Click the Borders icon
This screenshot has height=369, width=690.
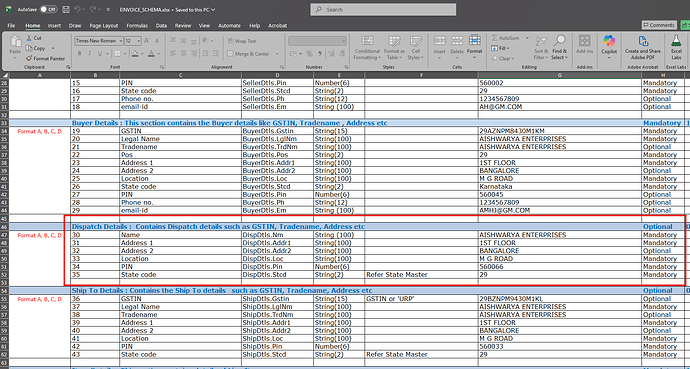click(117, 54)
